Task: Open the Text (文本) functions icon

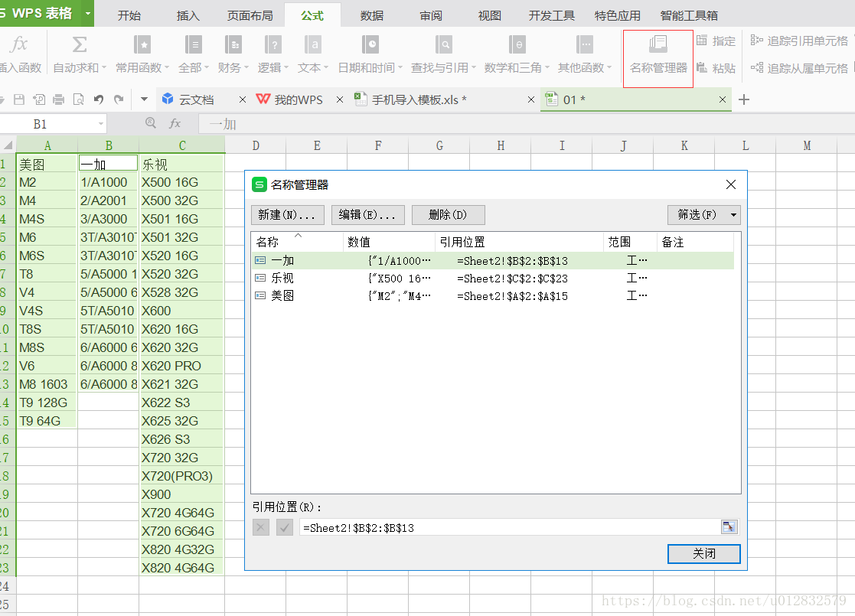Action: pos(313,44)
